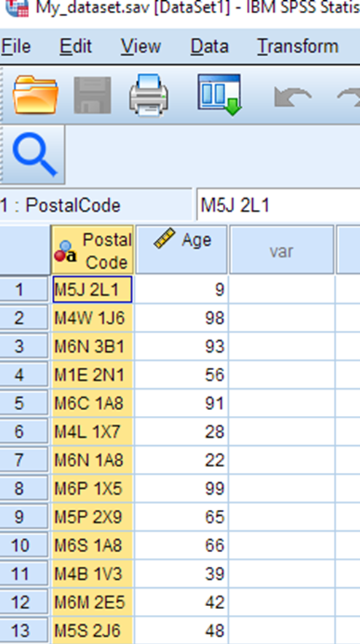The width and height of the screenshot is (360, 644).
Task: Click the SPSS application icon in title bar
Action: pos(17,7)
